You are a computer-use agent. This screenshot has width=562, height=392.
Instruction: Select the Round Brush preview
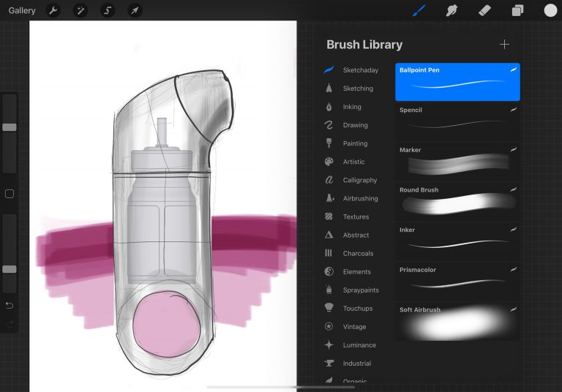tap(457, 203)
